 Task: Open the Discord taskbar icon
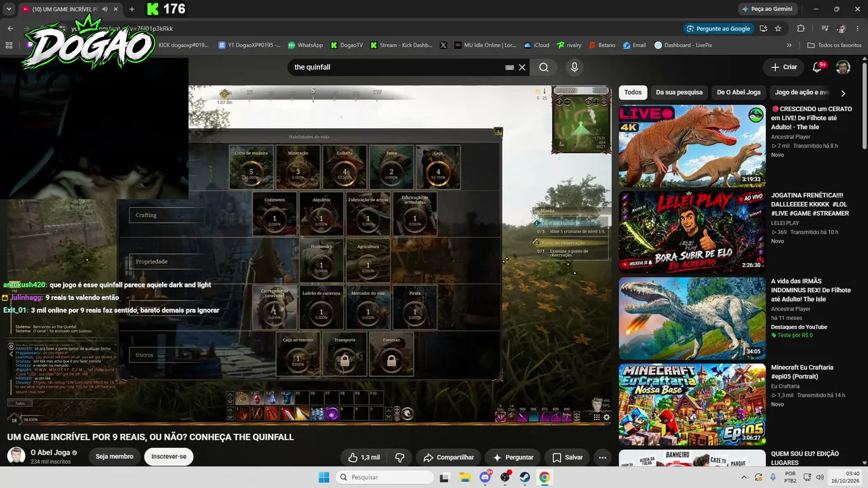coord(485,477)
